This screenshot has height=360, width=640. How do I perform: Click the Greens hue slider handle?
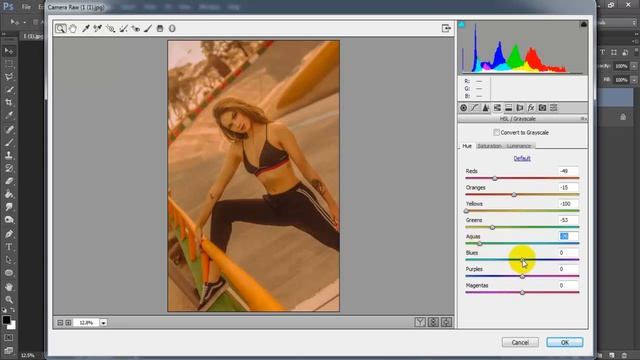492,227
